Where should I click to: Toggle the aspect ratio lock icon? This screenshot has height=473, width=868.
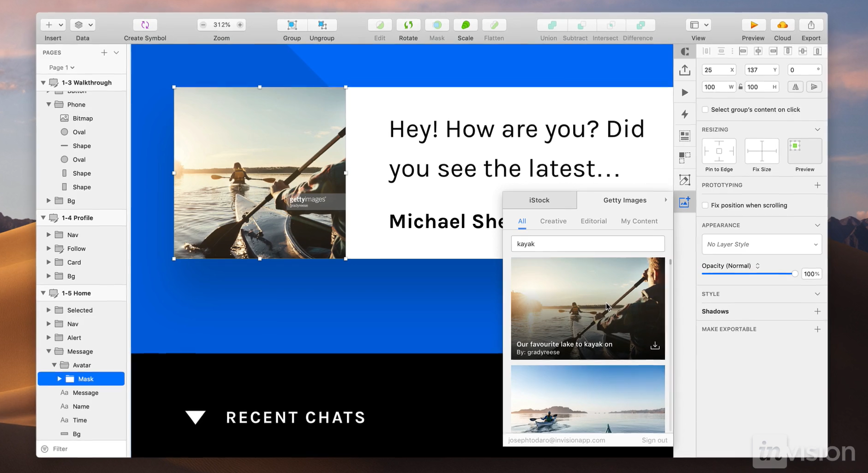(x=740, y=87)
